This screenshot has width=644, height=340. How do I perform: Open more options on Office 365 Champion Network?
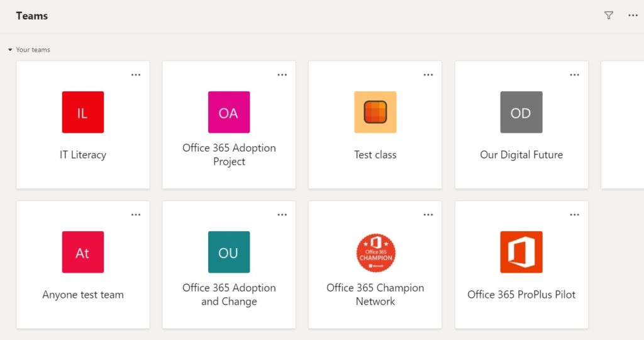[428, 215]
